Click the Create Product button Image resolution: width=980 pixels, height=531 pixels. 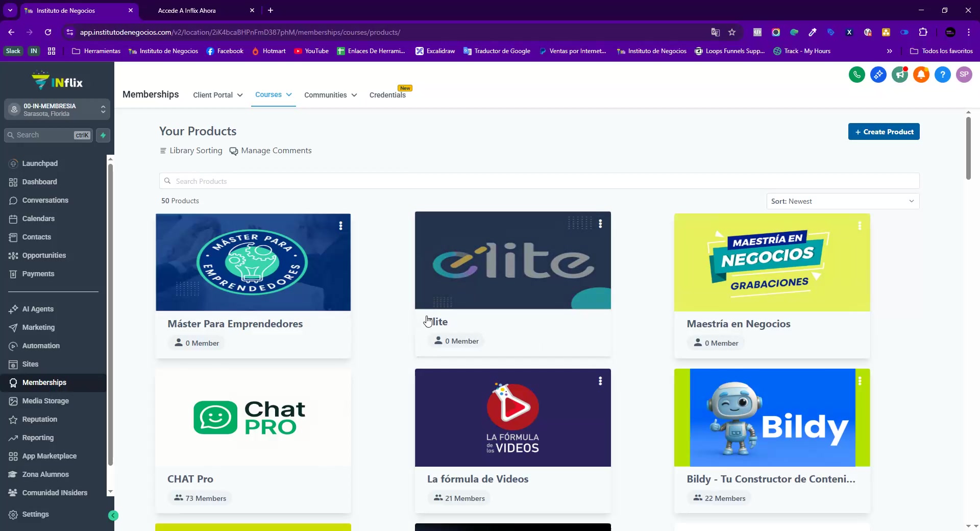pyautogui.click(x=884, y=132)
